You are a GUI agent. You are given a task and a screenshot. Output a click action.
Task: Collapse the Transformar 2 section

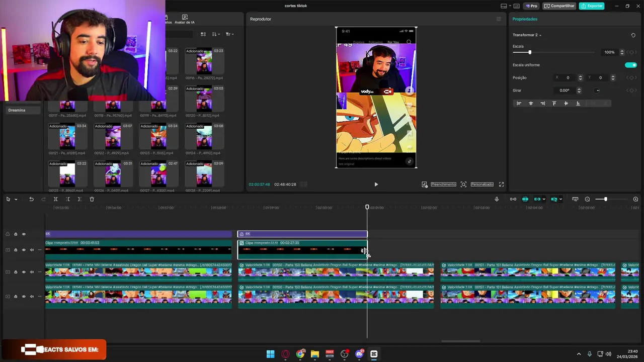coord(540,35)
